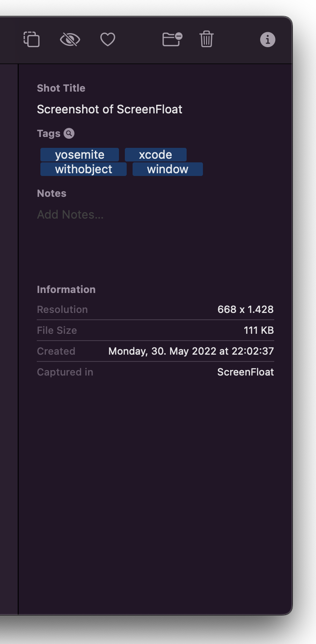
Task: Toggle shot visibility with crossed-eye icon
Action: click(70, 40)
